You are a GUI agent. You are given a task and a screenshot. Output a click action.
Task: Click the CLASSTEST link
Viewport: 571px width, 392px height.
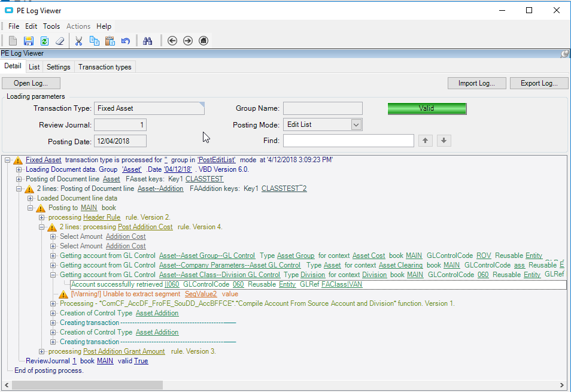point(204,179)
